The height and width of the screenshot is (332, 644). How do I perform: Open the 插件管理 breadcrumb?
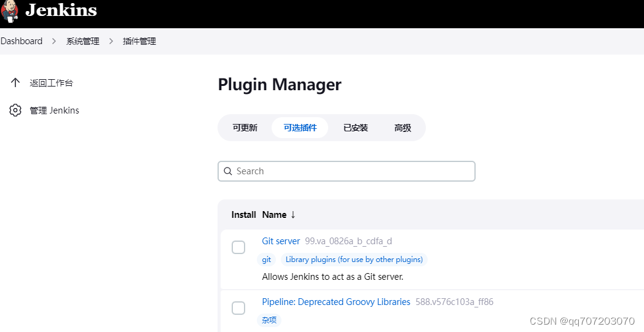(x=139, y=41)
